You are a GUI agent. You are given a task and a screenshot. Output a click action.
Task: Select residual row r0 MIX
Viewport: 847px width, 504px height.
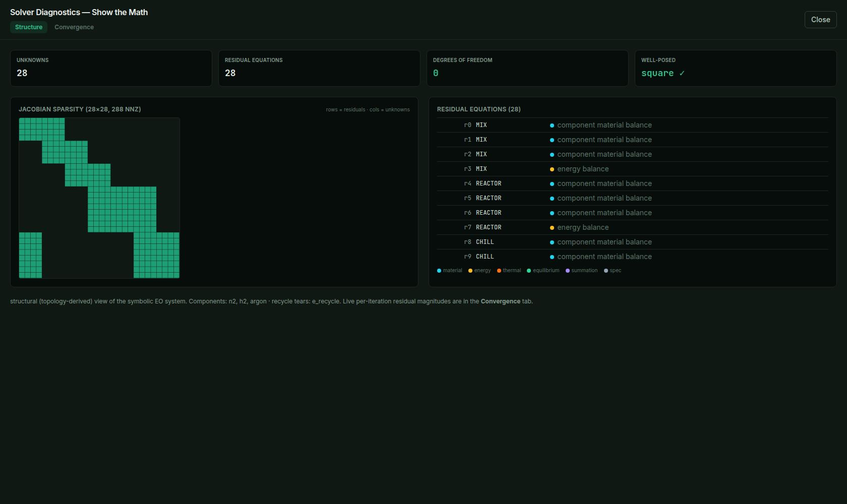pyautogui.click(x=632, y=125)
